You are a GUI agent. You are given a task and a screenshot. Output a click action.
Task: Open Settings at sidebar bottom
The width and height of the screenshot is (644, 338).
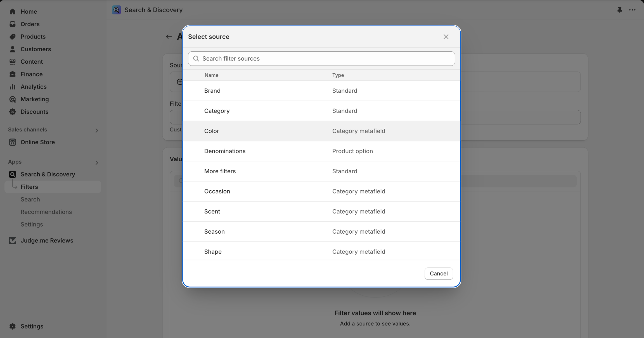[x=32, y=326]
